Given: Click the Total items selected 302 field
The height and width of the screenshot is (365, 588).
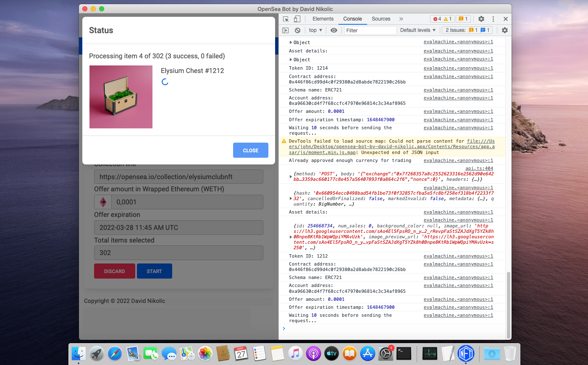Looking at the screenshot, I should tap(178, 253).
